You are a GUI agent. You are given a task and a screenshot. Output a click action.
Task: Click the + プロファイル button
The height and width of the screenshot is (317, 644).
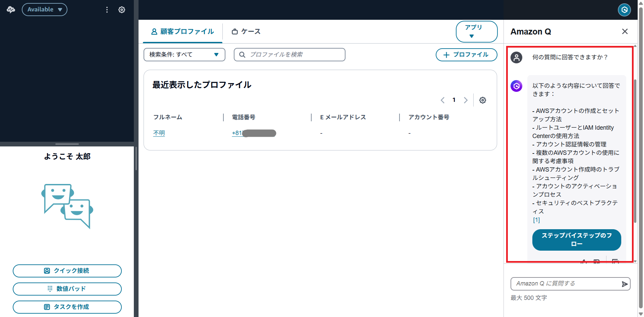click(466, 55)
